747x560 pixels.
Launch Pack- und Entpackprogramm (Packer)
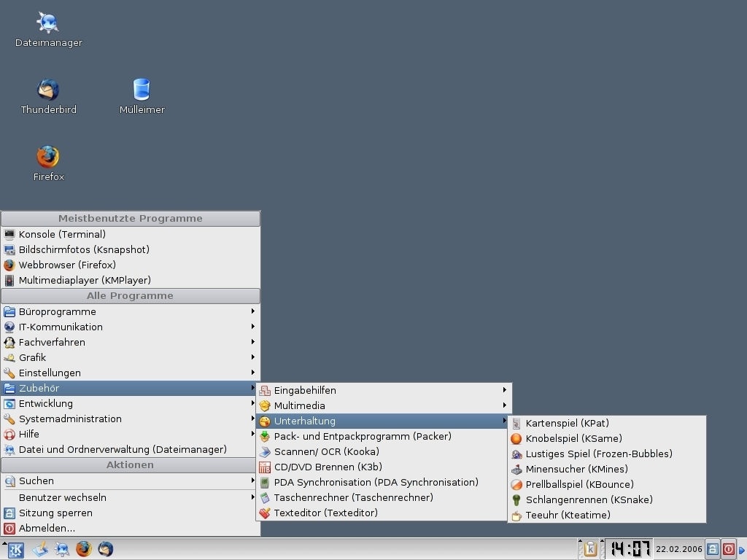click(x=384, y=436)
